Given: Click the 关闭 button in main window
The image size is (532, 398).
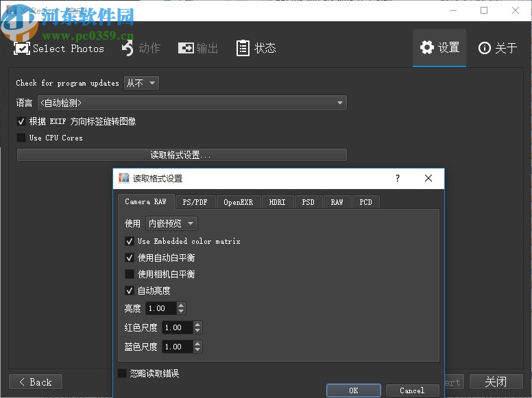Looking at the screenshot, I should 496,382.
